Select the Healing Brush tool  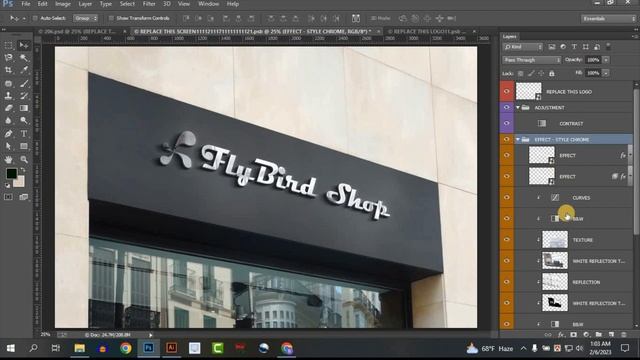tap(8, 83)
